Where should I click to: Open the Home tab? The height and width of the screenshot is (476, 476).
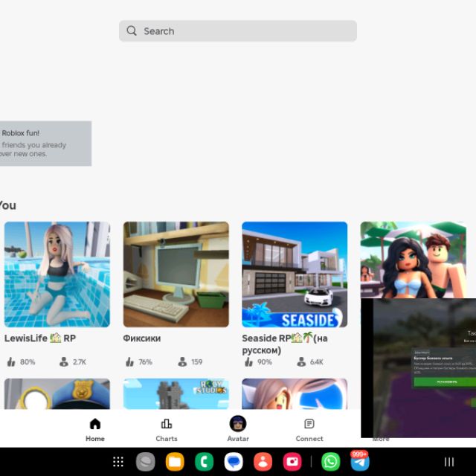(x=95, y=430)
